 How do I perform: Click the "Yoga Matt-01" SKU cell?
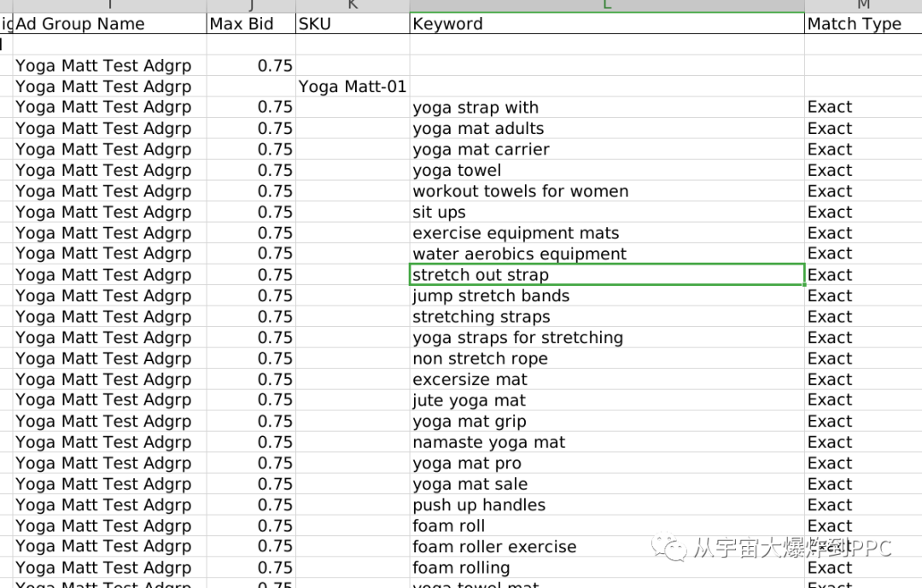(353, 86)
